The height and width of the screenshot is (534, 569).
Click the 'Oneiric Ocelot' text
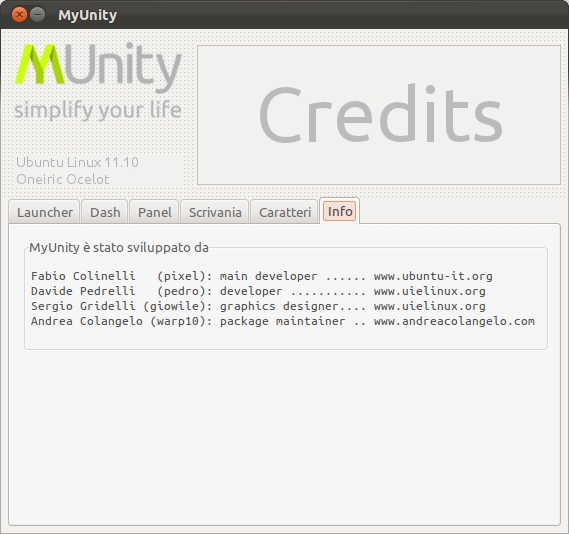click(x=62, y=179)
